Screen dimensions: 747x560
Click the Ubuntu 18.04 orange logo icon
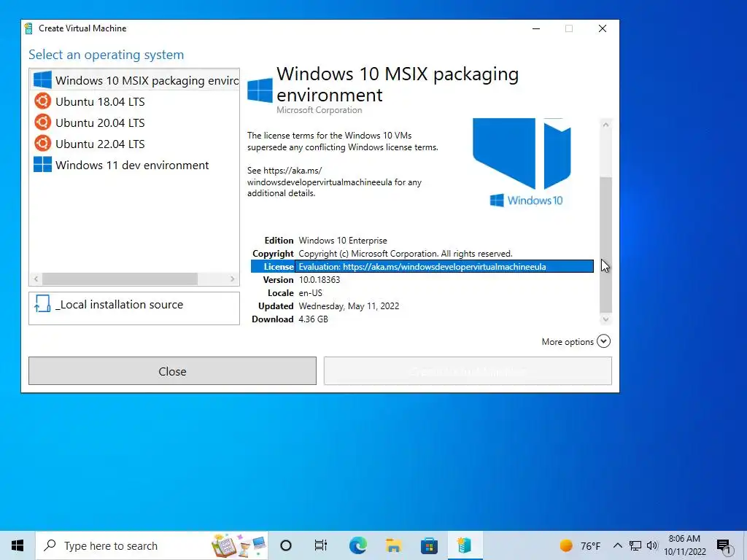point(42,101)
